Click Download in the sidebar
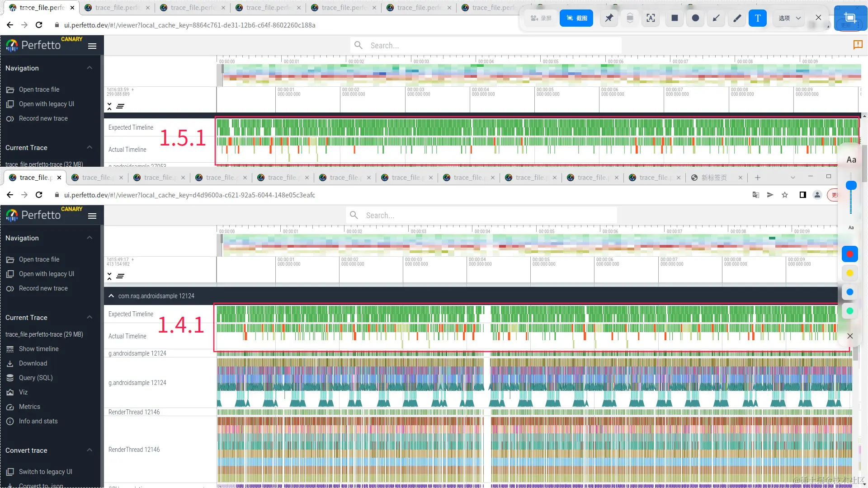This screenshot has height=488, width=868. pos(33,363)
